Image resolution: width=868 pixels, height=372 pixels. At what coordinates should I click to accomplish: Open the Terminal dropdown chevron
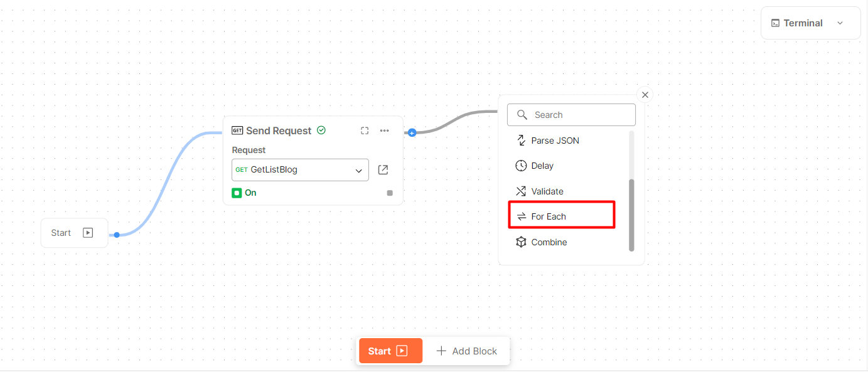point(840,23)
